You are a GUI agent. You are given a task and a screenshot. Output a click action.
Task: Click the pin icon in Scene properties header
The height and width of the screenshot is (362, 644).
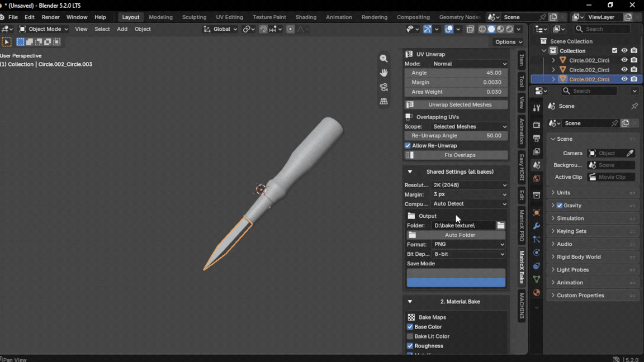pyautogui.click(x=634, y=106)
